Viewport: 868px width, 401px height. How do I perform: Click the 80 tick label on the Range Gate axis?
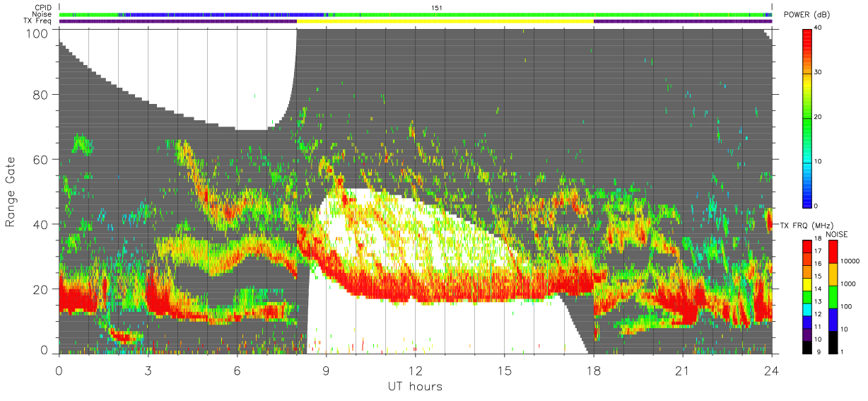41,94
